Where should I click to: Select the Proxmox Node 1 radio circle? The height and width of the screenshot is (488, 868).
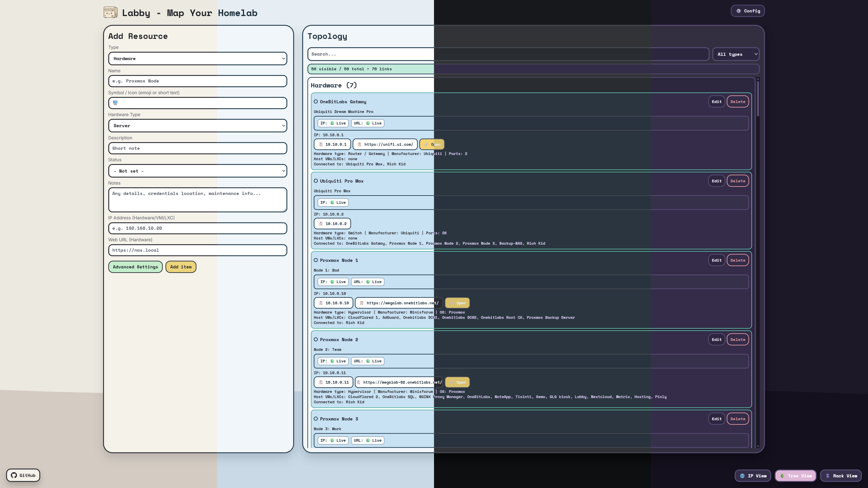(x=316, y=260)
